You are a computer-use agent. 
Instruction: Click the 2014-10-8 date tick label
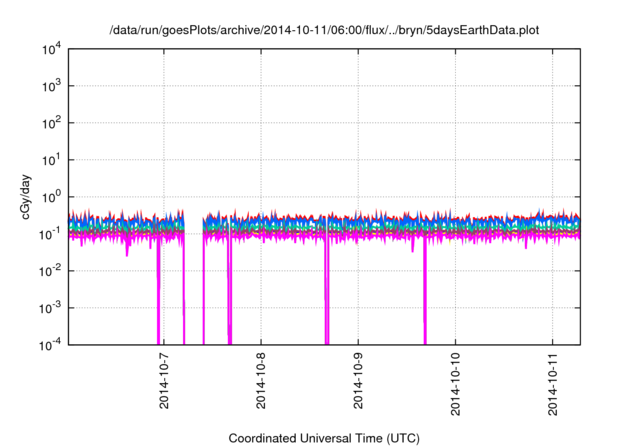pyautogui.click(x=261, y=381)
